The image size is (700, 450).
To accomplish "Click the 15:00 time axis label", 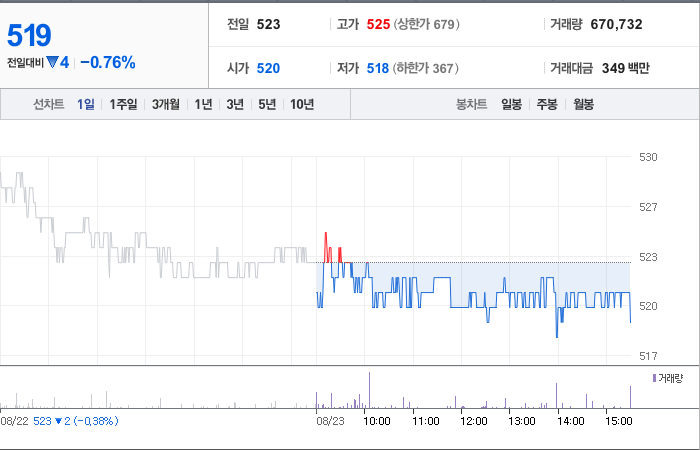I will click(619, 421).
